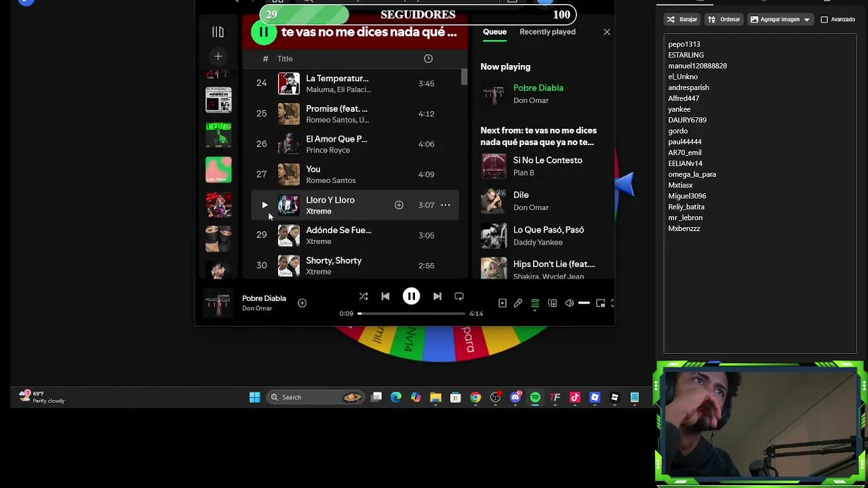Create new playlist with plus icon
Screen dimensions: 868x488
tap(218, 56)
